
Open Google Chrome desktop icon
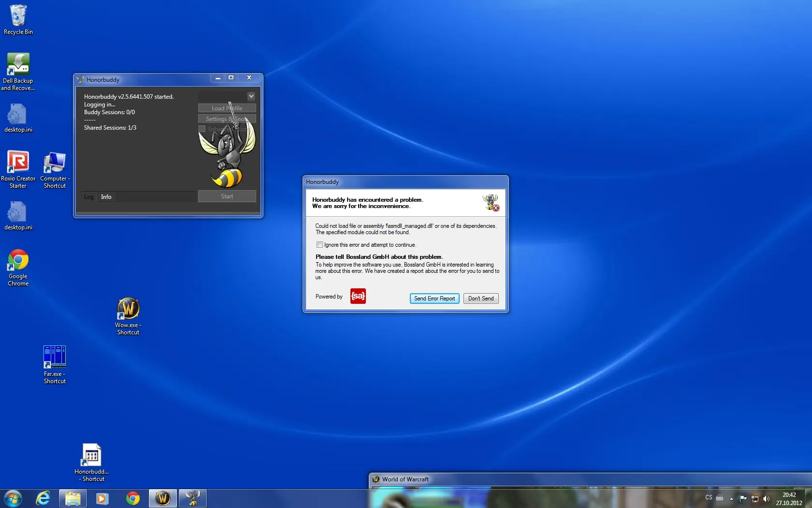pyautogui.click(x=18, y=268)
